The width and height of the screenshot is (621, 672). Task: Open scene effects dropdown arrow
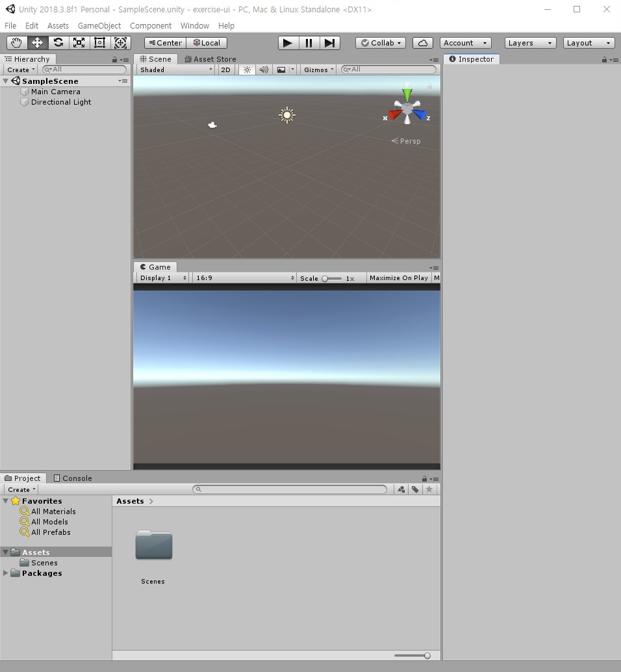coord(292,70)
